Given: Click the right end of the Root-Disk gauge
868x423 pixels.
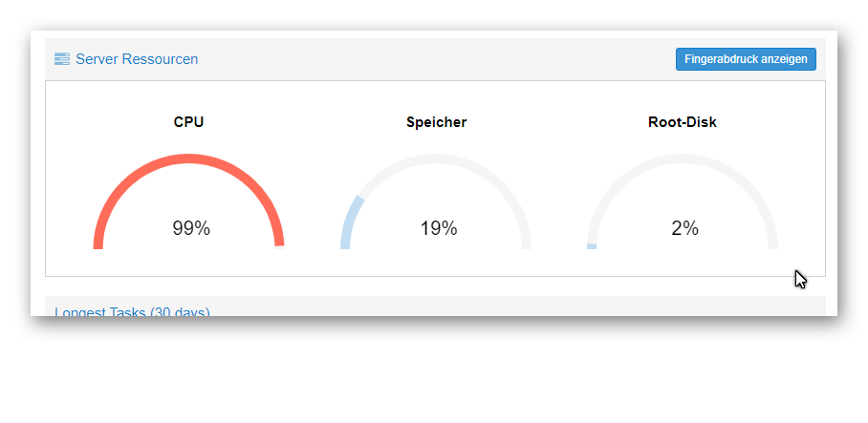Looking at the screenshot, I should click(772, 243).
